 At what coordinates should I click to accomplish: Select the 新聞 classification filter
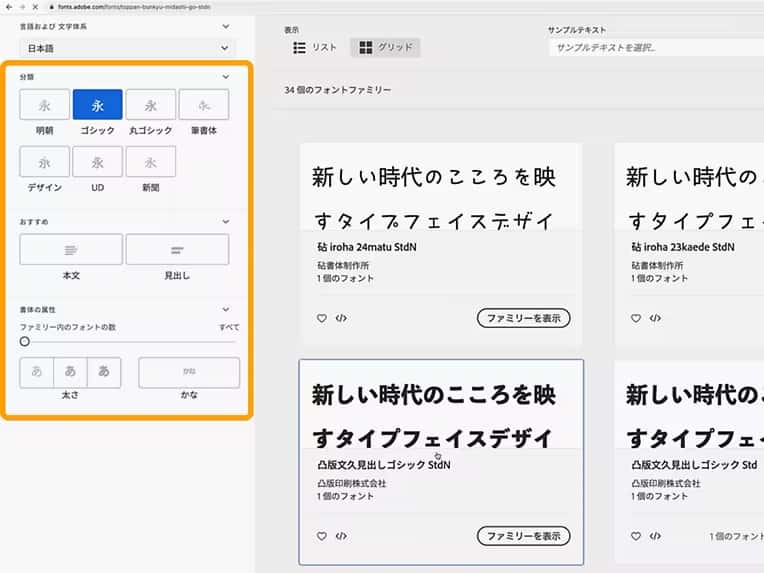(151, 162)
